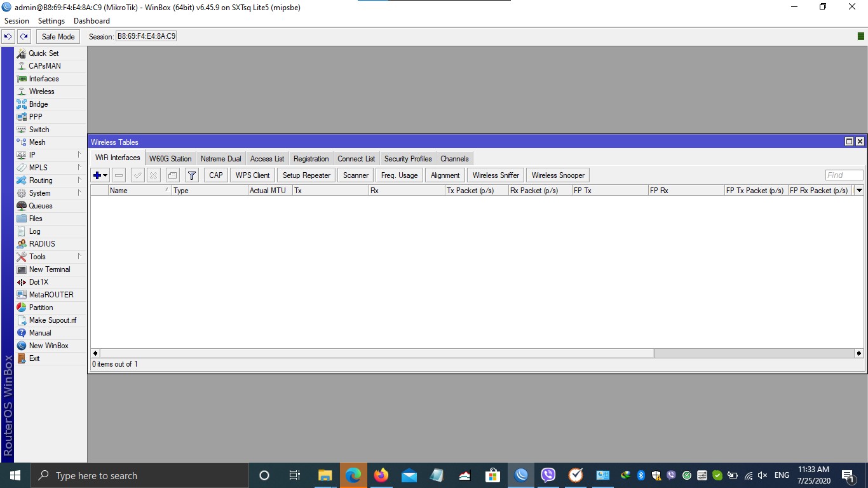Screen dimensions: 868x488
Task: Expand the Routing submenu
Action: click(x=51, y=180)
